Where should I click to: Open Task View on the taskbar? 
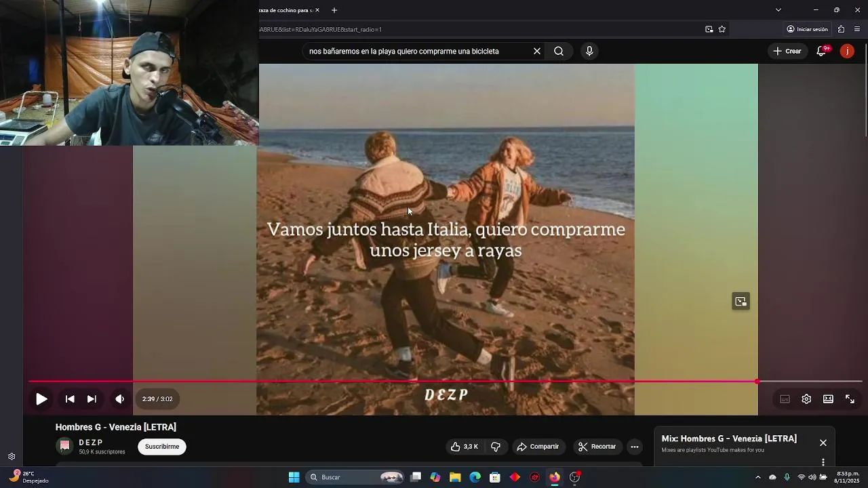[416, 477]
